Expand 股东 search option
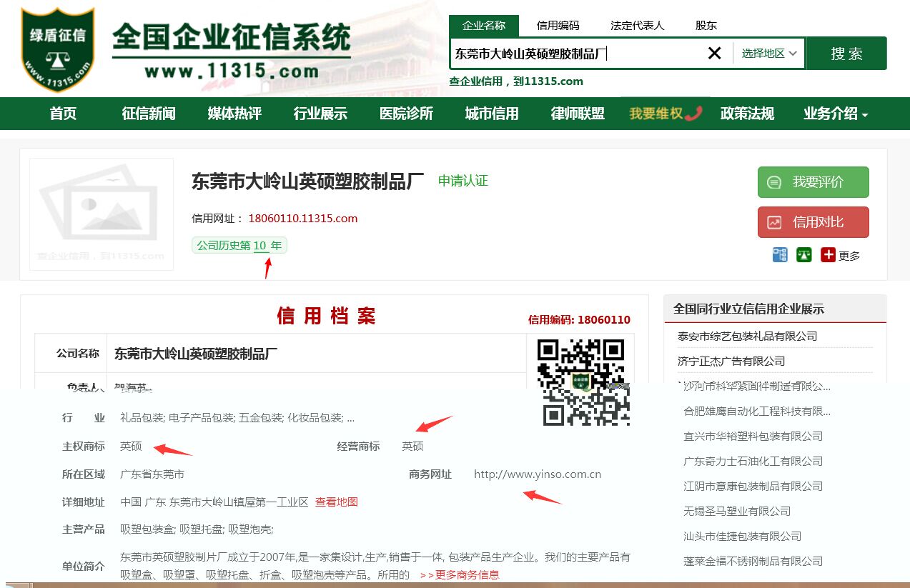Screen dimensions: 910x588 [x=706, y=24]
